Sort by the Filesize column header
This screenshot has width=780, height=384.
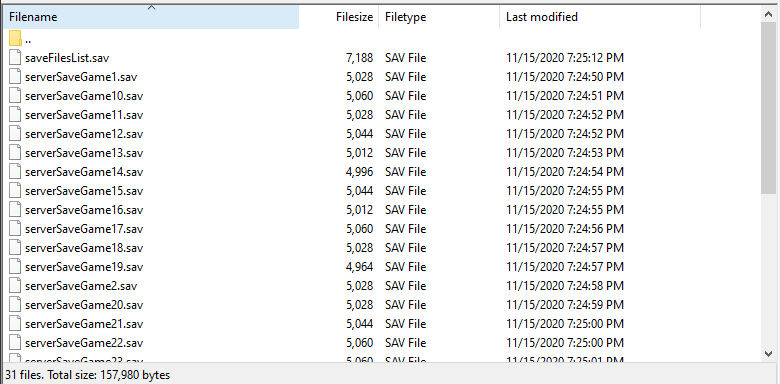[339, 17]
